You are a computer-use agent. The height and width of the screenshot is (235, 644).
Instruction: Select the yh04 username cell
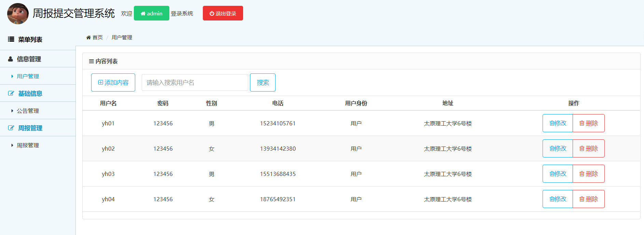[x=108, y=199]
